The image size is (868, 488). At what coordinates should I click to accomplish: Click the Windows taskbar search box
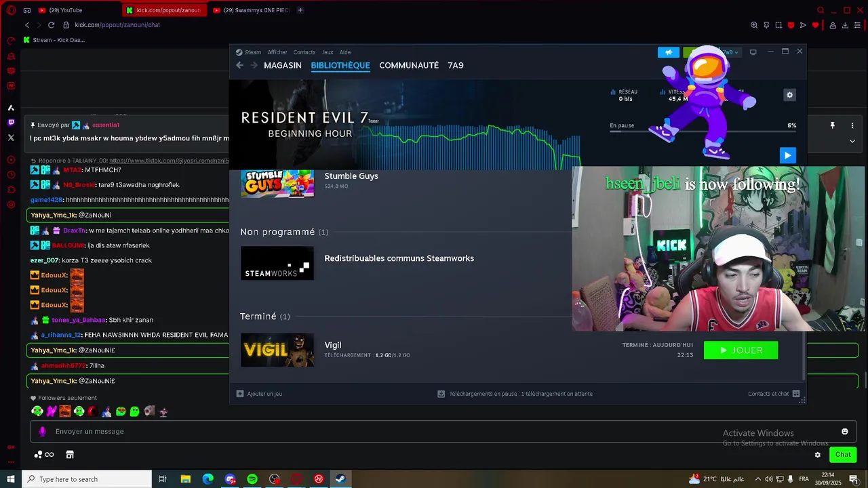tap(86, 479)
